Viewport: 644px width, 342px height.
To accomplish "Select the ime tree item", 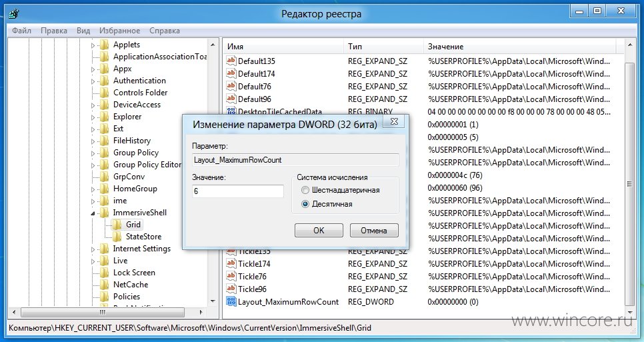I will [x=120, y=201].
